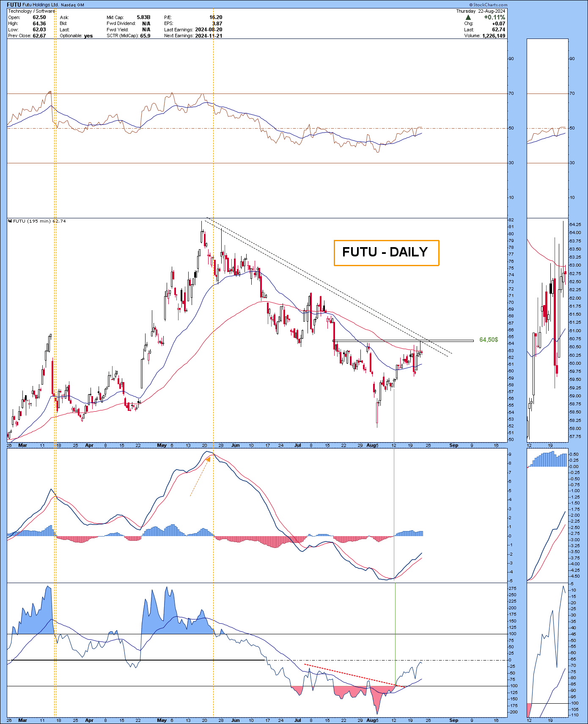Click the zoomed price thumbnail panel on right
This screenshot has height=724, width=588.
pyautogui.click(x=547, y=330)
